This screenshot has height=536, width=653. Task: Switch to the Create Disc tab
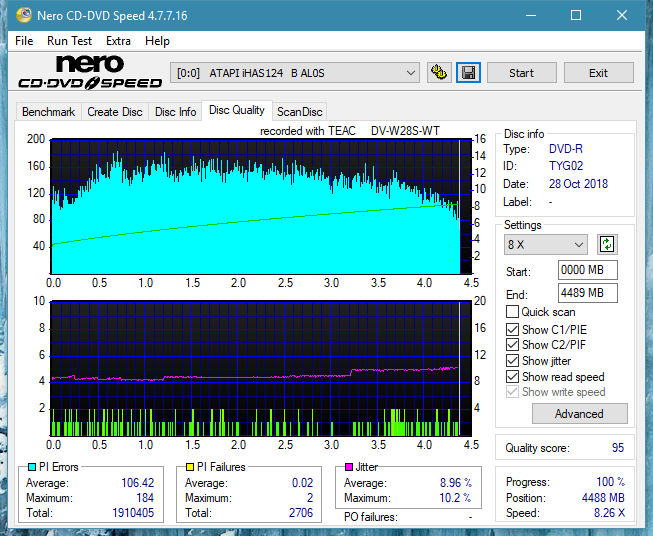coord(115,112)
